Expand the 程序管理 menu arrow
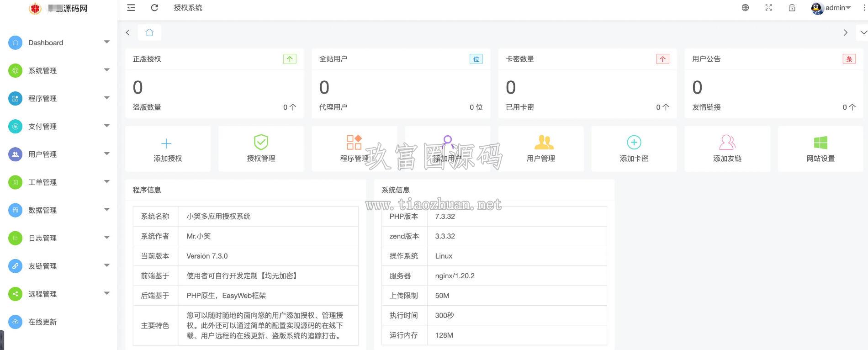This screenshot has width=868, height=350. [x=106, y=98]
